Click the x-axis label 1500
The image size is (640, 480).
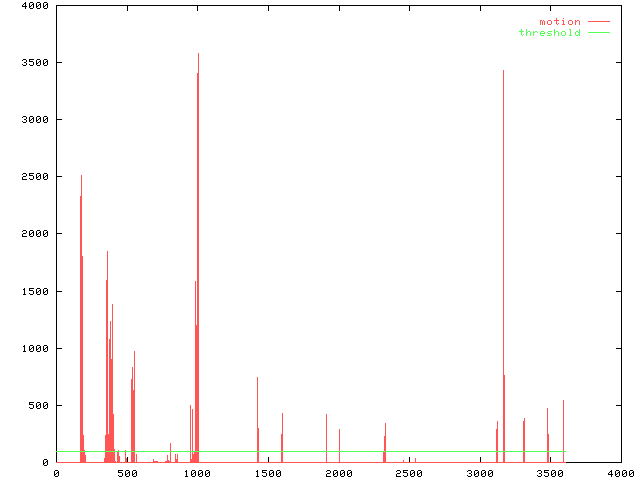click(x=267, y=473)
